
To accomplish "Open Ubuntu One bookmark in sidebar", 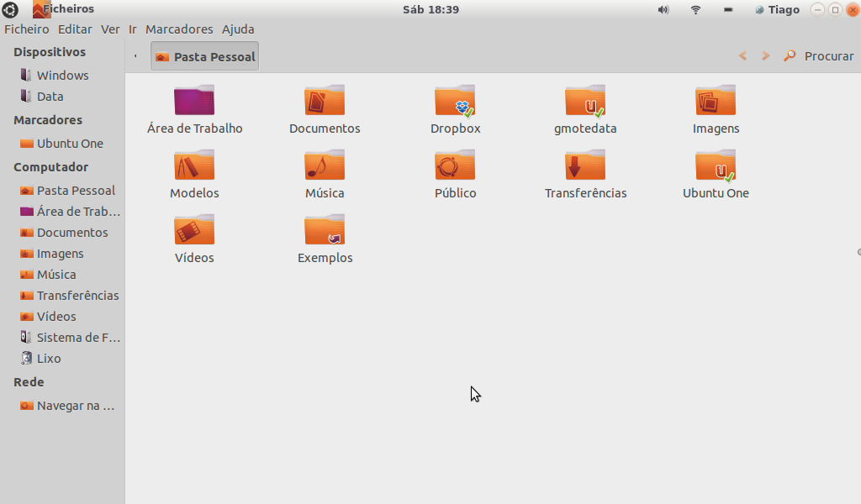I will click(61, 143).
